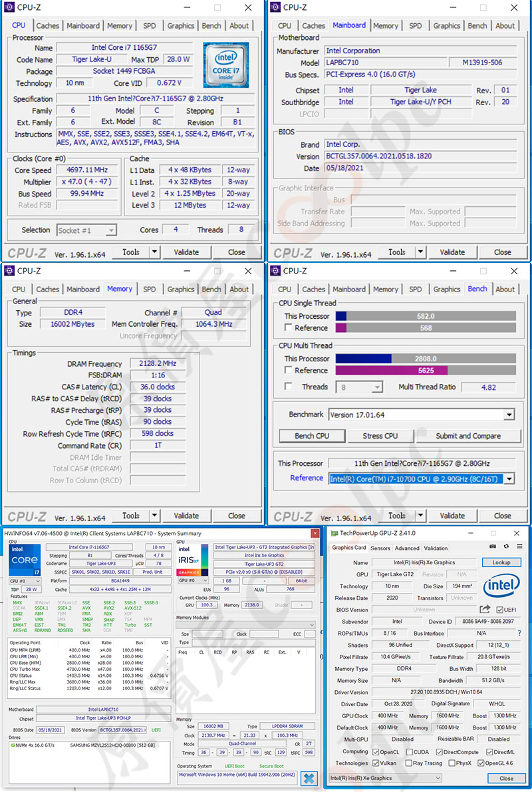The height and width of the screenshot is (792, 532).
Task: Expand the Reference i7-10700 CPU dropdown
Action: (x=509, y=479)
